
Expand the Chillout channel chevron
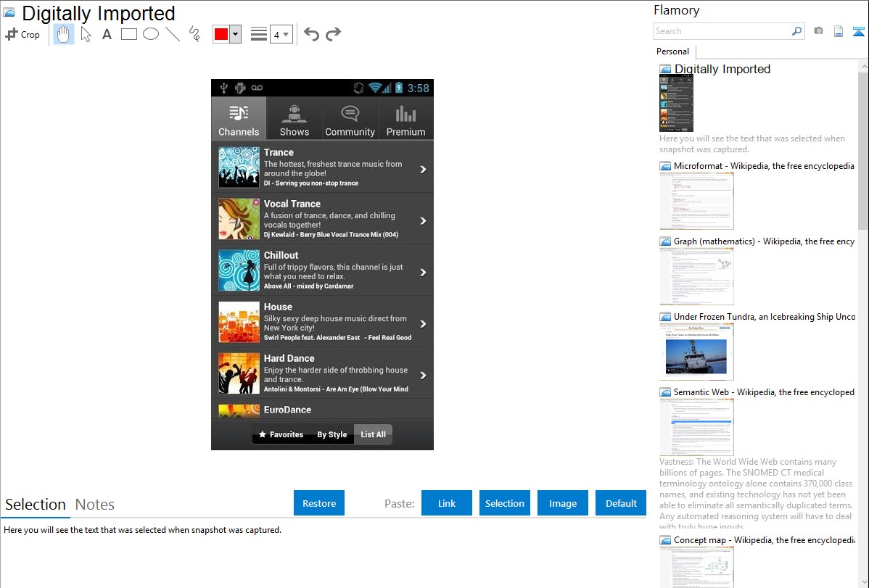pos(423,273)
